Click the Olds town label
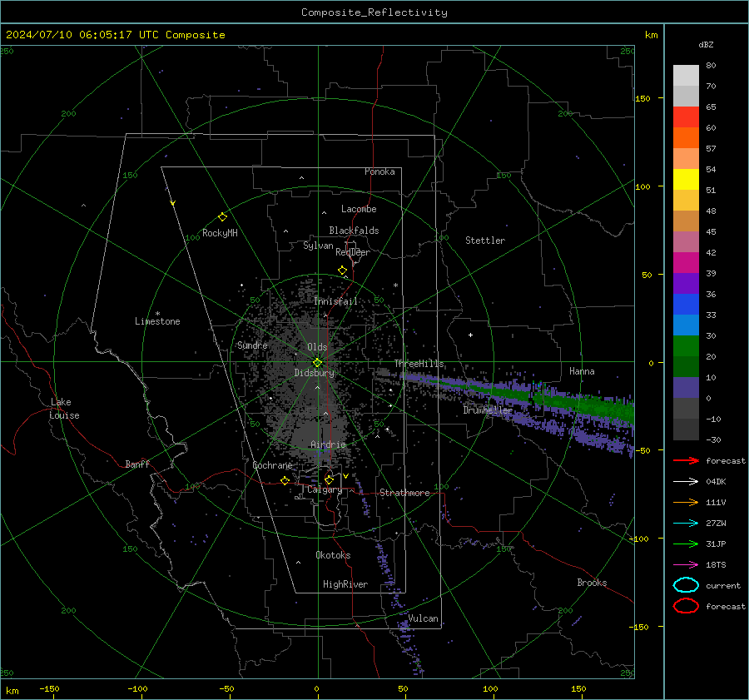749x700 pixels. tap(317, 347)
